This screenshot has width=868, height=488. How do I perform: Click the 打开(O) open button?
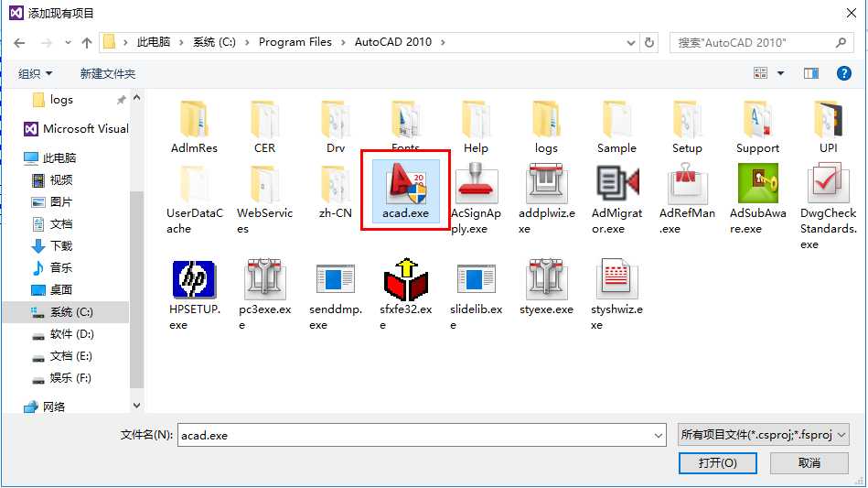717,463
